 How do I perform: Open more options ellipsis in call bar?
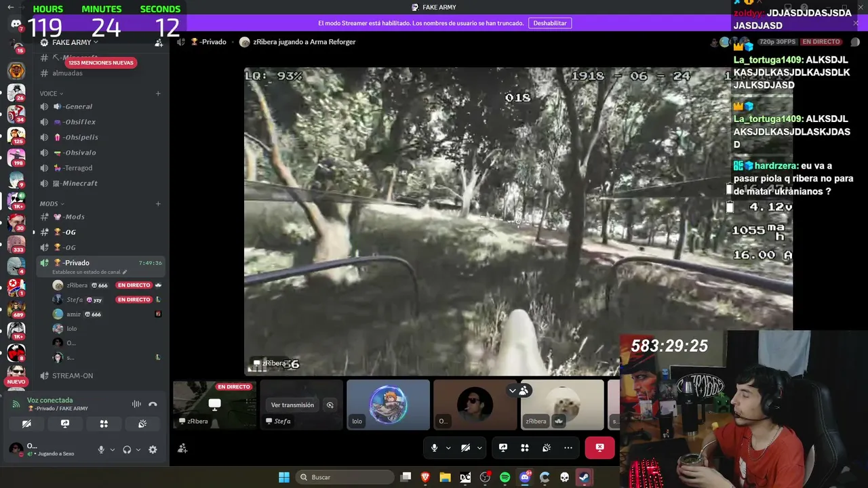[568, 448]
